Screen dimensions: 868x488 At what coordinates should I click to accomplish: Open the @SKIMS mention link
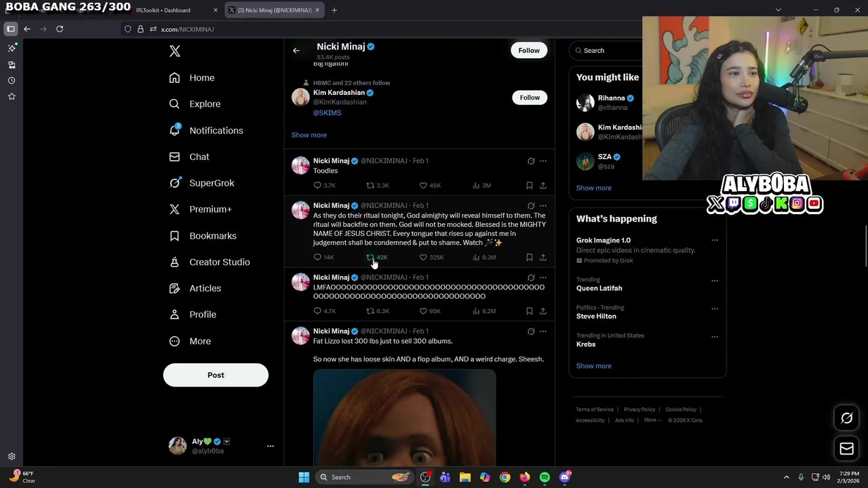327,113
